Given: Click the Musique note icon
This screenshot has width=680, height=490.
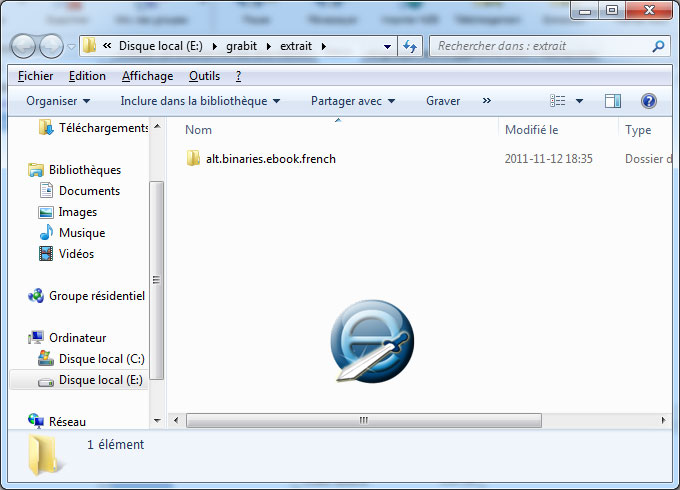Looking at the screenshot, I should (x=46, y=232).
